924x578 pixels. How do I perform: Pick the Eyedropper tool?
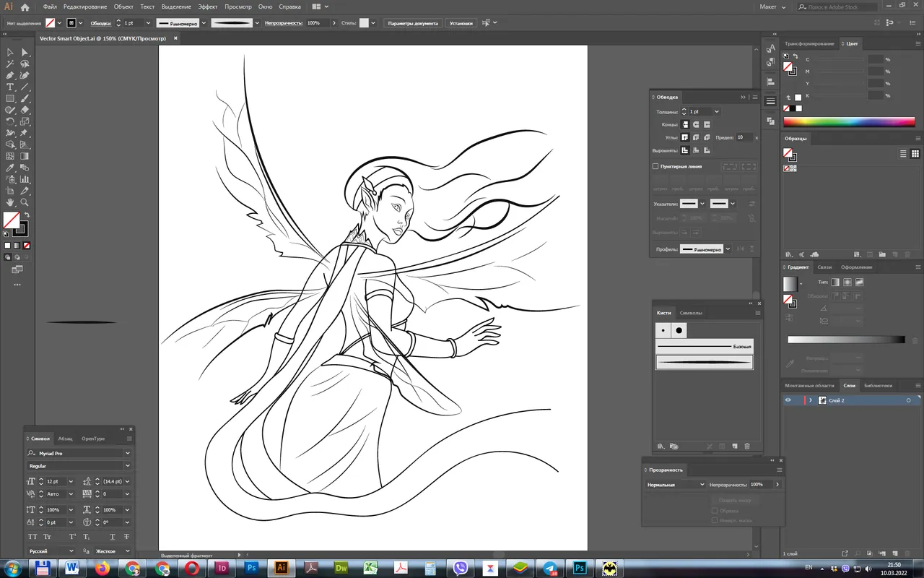click(10, 168)
